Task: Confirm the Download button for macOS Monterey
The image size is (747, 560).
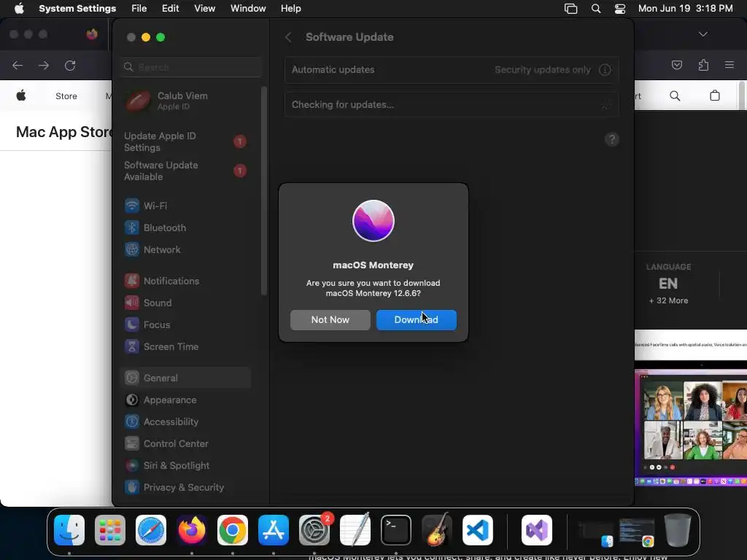Action: (417, 319)
